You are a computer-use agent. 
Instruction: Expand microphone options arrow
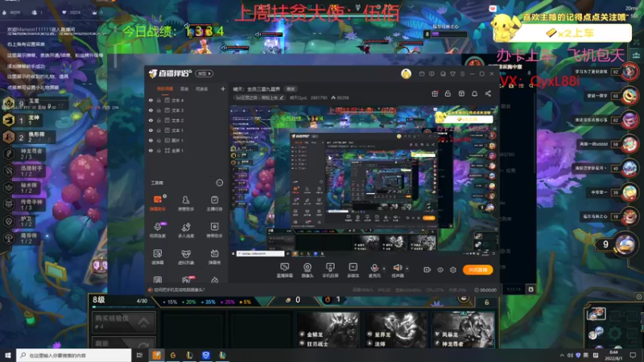coord(384,269)
